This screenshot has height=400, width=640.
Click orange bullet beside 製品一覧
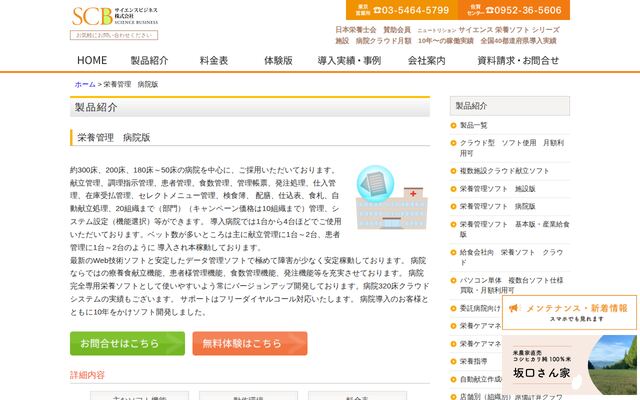tap(453, 125)
